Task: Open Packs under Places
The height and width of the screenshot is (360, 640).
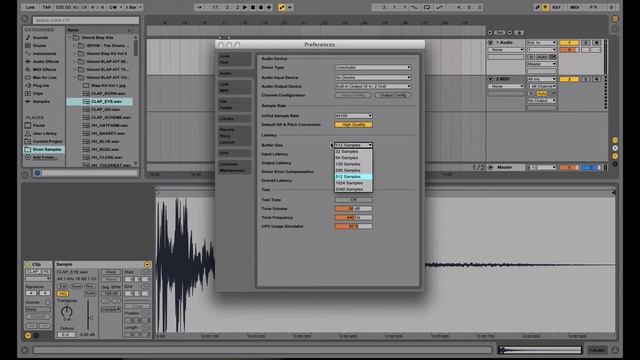Action: click(39, 125)
